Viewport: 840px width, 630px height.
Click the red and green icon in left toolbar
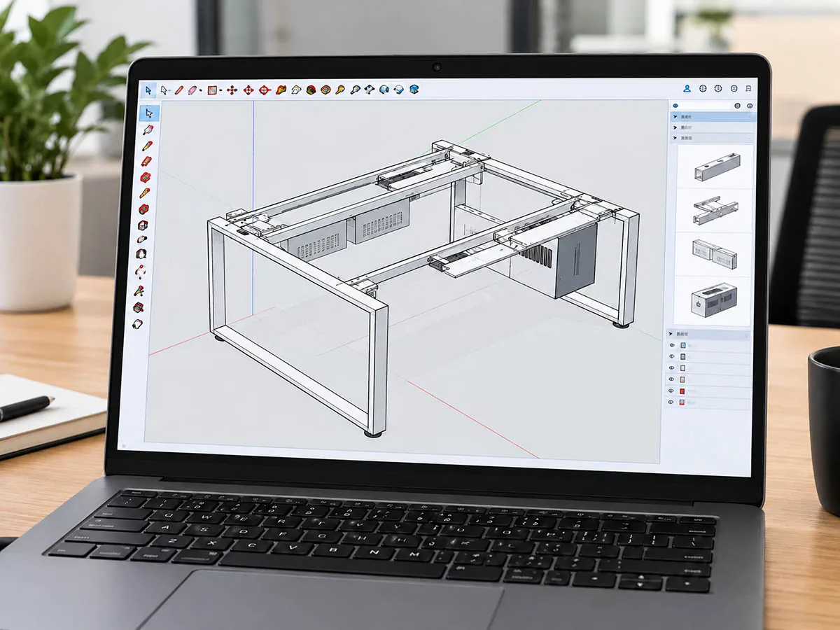point(145,176)
